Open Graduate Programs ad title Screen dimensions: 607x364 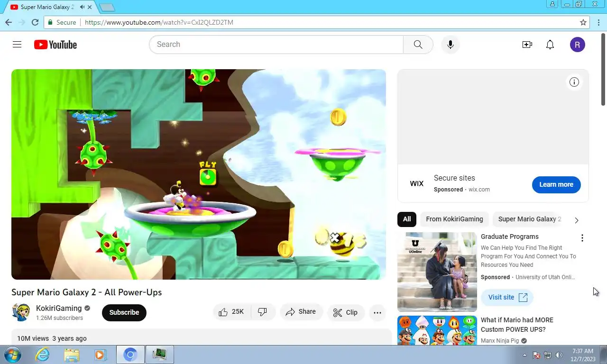[510, 237]
